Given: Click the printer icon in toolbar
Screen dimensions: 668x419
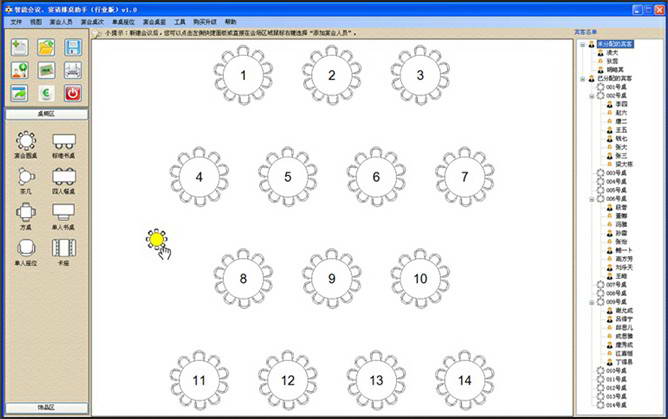Looking at the screenshot, I should pos(73,70).
